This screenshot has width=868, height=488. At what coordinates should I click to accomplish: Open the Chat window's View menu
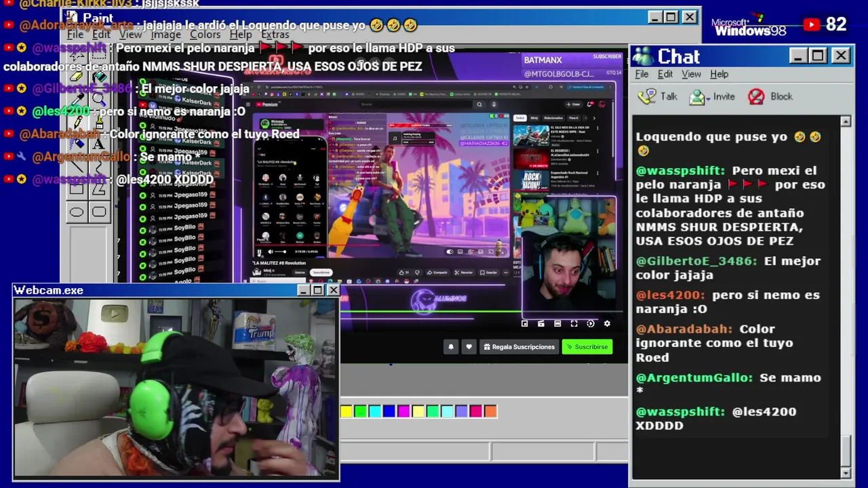coord(691,74)
